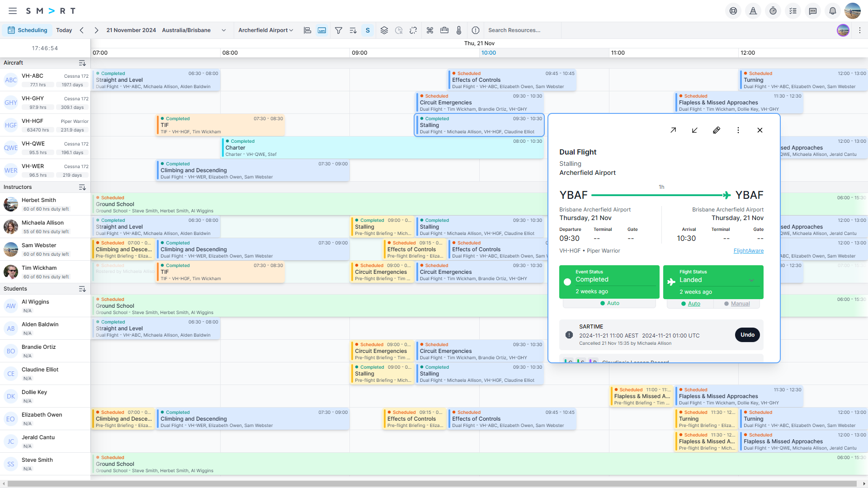Click the filter icon in toolbar

click(x=338, y=30)
